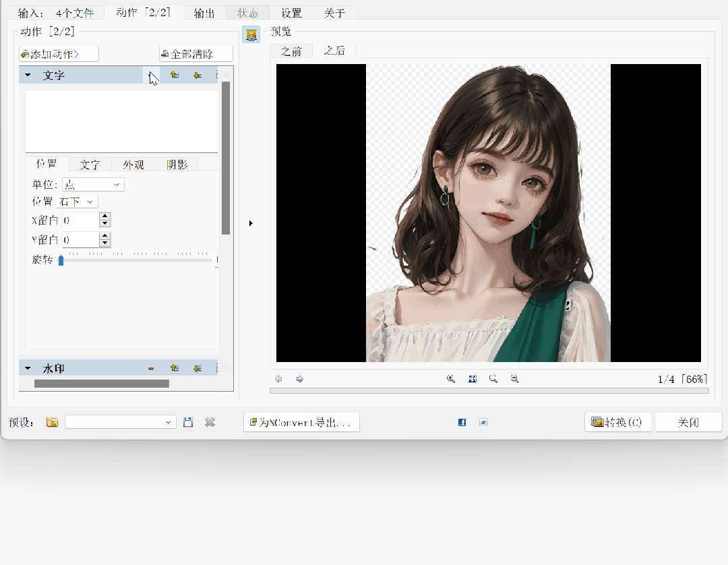The image size is (728, 565).
Task: Open the Facebook link icon
Action: click(462, 423)
